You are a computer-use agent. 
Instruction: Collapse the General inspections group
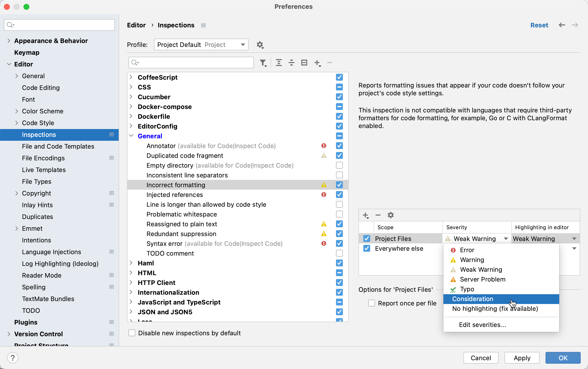tap(131, 136)
